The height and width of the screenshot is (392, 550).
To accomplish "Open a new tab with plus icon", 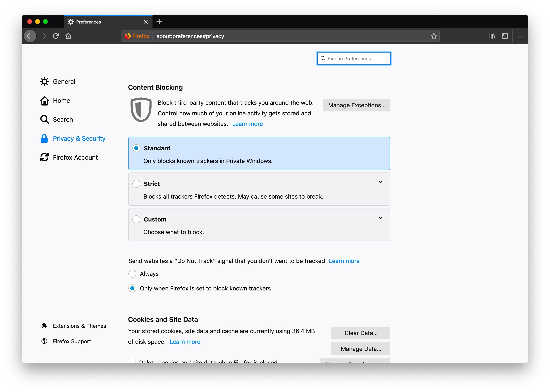I will (159, 22).
